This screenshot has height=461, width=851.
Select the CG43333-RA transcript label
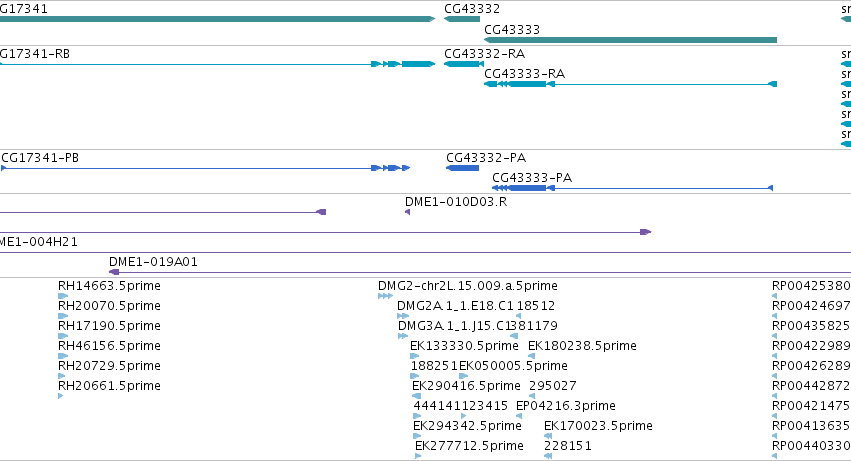[x=524, y=74]
